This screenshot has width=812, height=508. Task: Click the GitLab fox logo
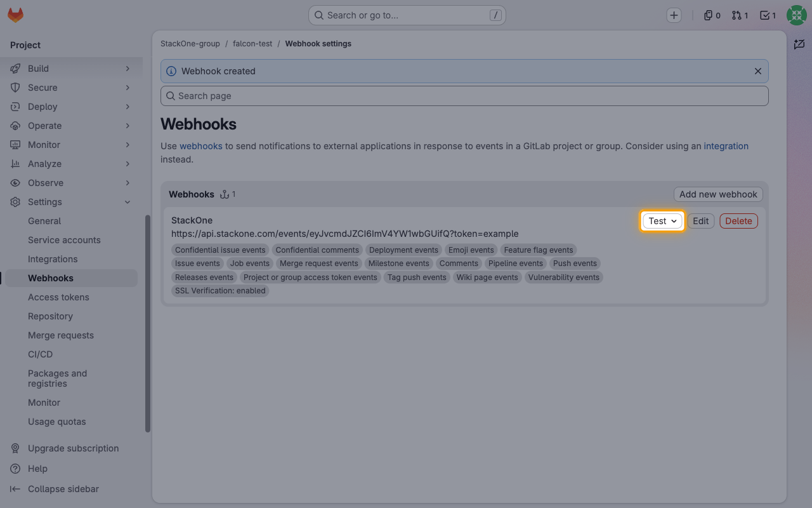(x=15, y=15)
